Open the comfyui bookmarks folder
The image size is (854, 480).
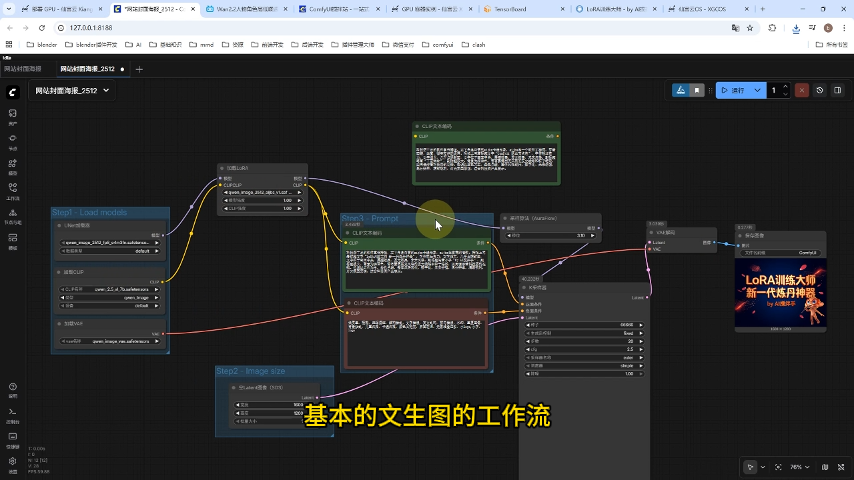[x=438, y=45]
